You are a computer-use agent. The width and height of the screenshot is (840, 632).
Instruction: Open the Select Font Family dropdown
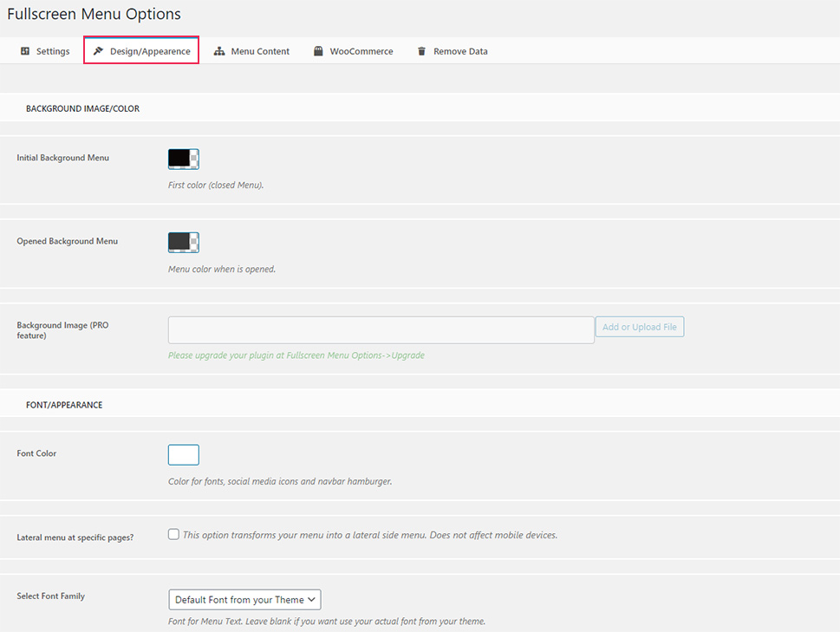tap(244, 599)
